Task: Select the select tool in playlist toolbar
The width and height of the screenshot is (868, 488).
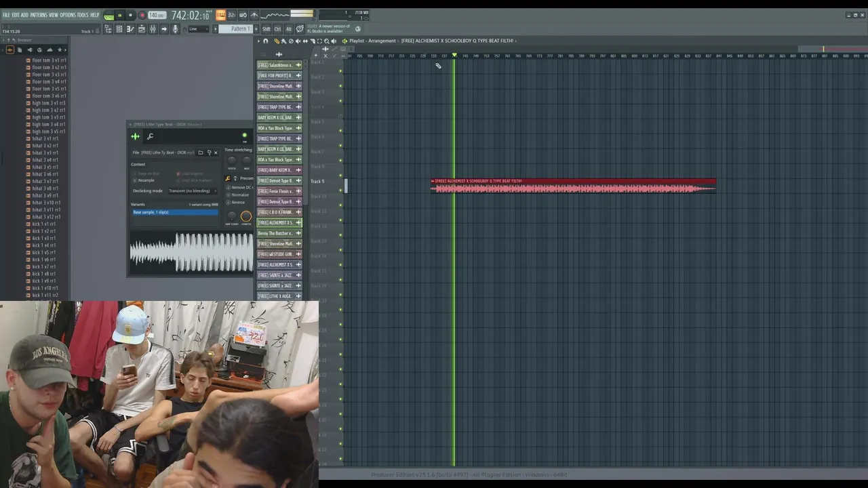Action: click(319, 41)
